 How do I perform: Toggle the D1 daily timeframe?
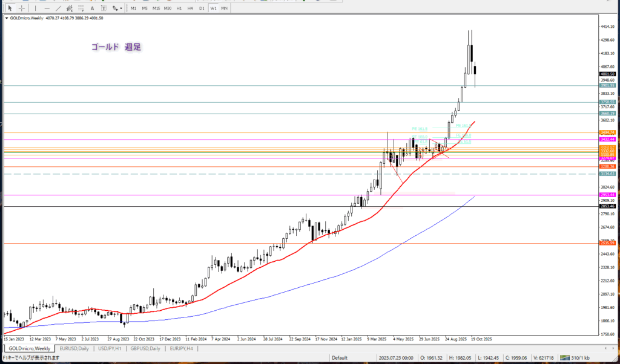[202, 8]
